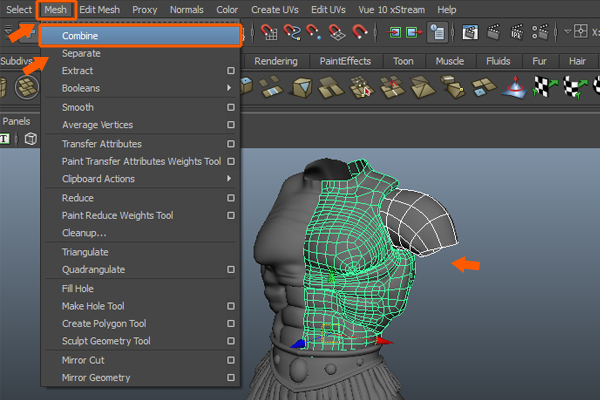Open option box for Smooth
This screenshot has height=400, width=600.
(x=231, y=107)
